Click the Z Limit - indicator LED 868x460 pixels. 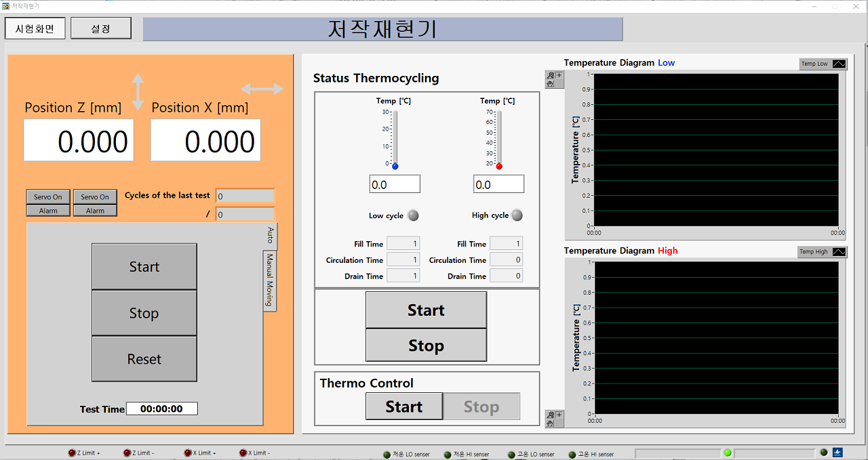point(127,453)
